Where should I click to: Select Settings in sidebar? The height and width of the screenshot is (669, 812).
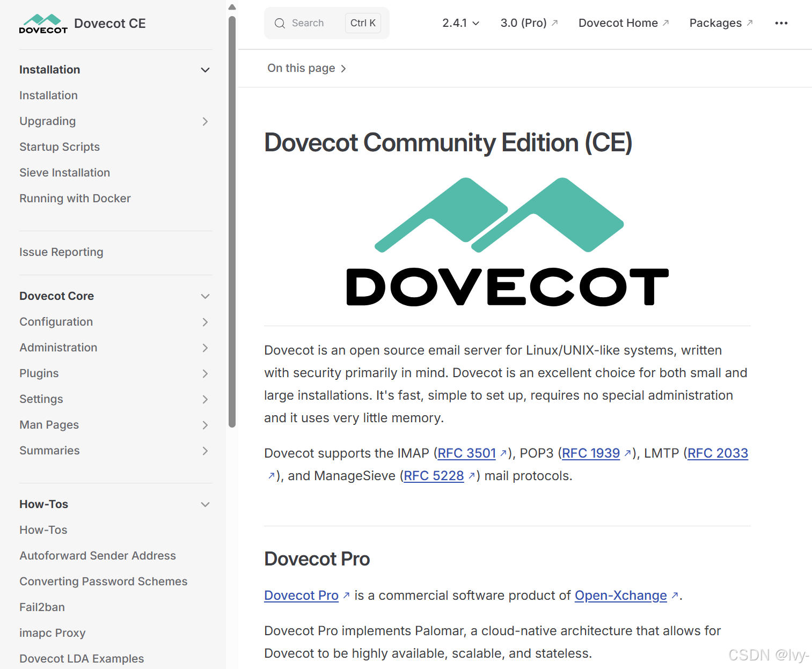click(41, 399)
